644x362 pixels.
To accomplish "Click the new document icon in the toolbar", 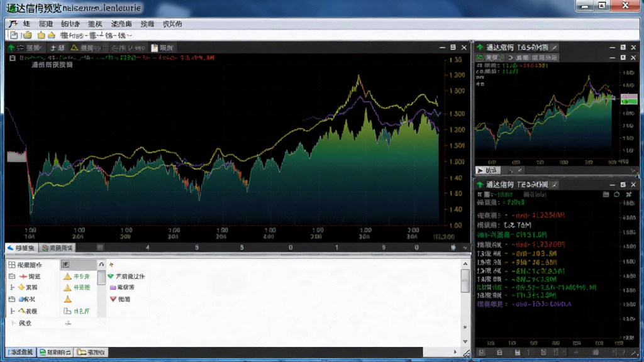I will click(14, 35).
